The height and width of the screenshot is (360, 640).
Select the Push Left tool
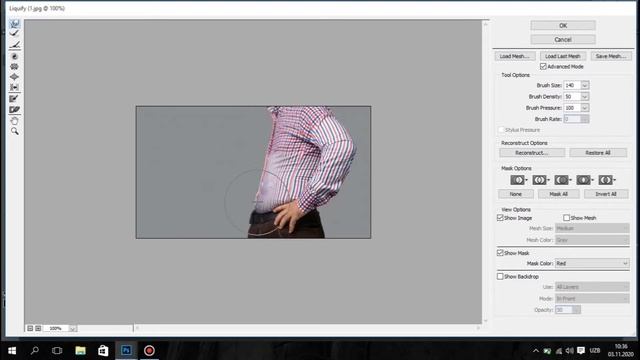(x=15, y=87)
